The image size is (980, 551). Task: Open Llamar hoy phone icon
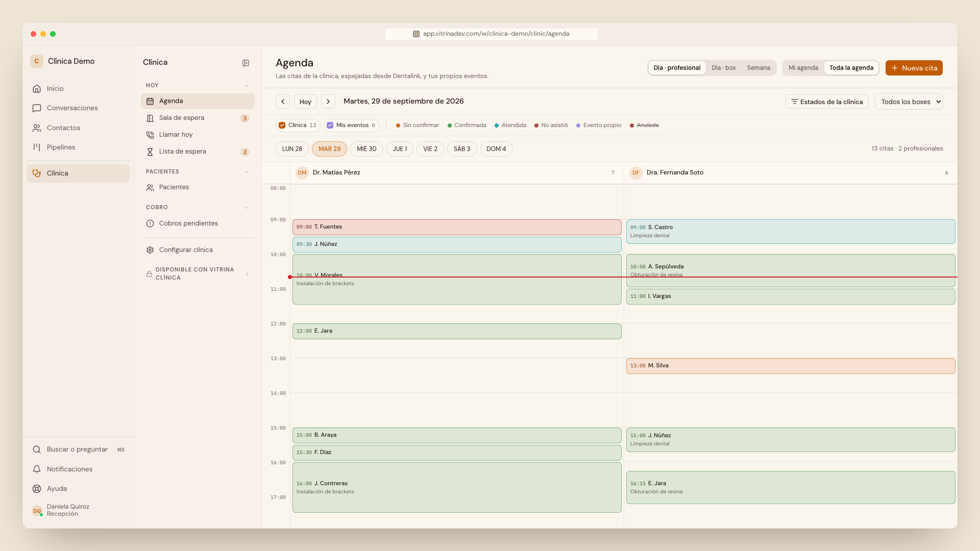click(150, 135)
